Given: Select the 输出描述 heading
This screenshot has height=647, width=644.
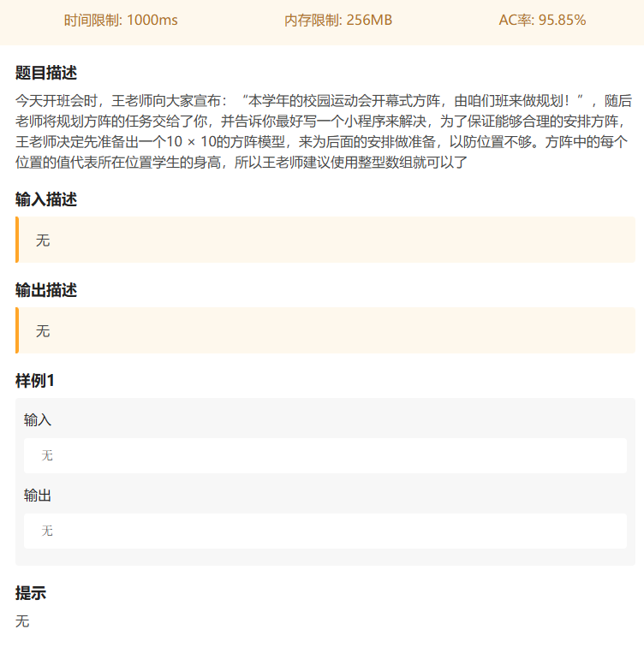Looking at the screenshot, I should [46, 290].
